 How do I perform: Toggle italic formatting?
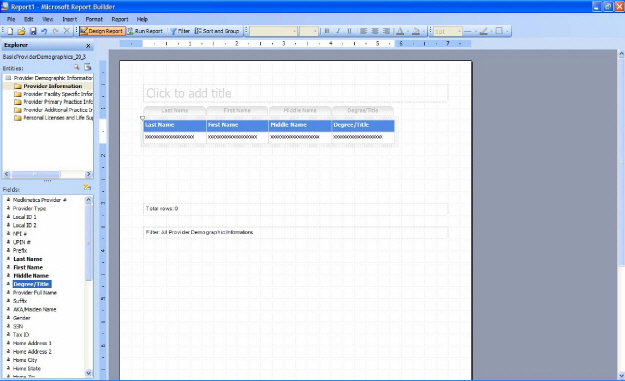coord(338,31)
